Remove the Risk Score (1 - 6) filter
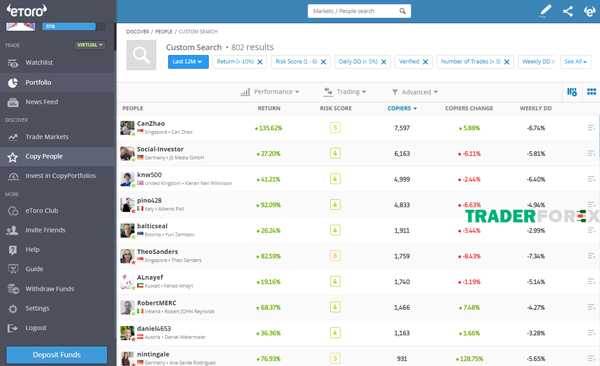Screen dimensions: 600x366 tap(323, 62)
